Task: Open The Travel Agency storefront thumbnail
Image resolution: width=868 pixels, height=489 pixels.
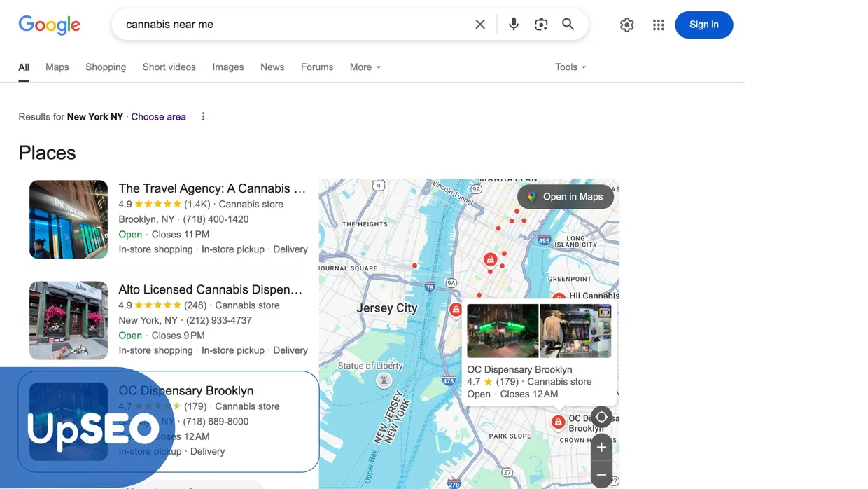Action: [69, 219]
